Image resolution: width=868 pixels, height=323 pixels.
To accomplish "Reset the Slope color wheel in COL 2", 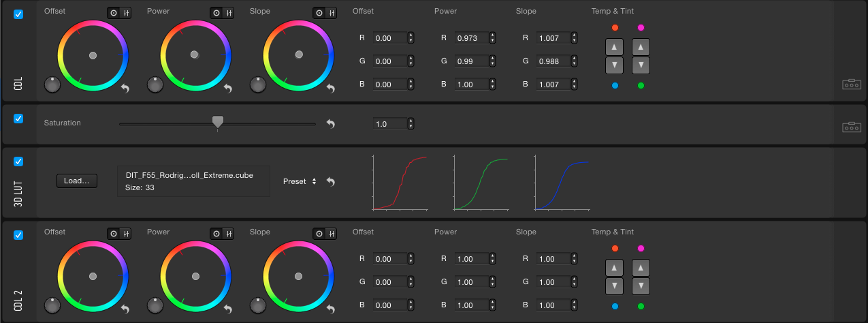I will pos(331,309).
